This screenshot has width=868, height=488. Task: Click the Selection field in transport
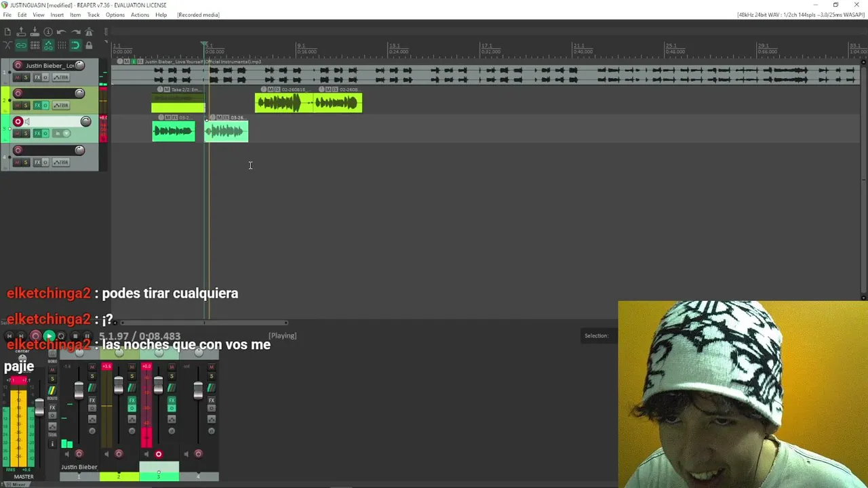click(x=599, y=335)
